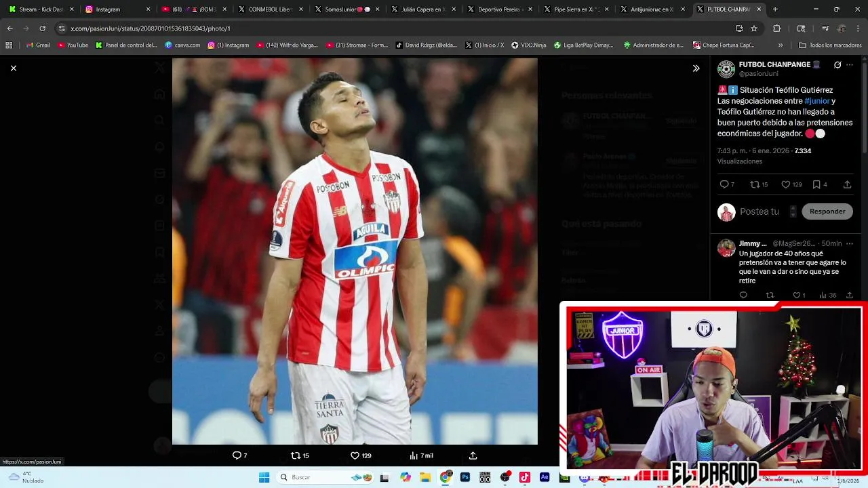This screenshot has height=488, width=868.
Task: View stats of Jimmy's reply showing 36
Action: tap(827, 296)
